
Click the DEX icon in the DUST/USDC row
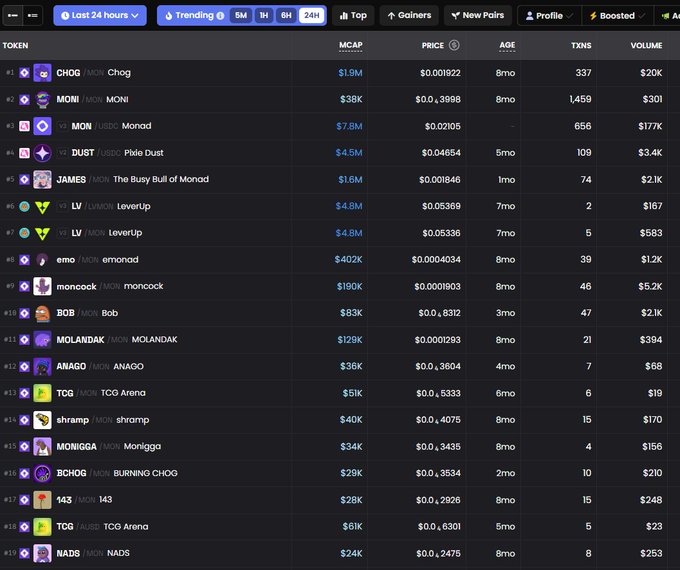tap(24, 153)
